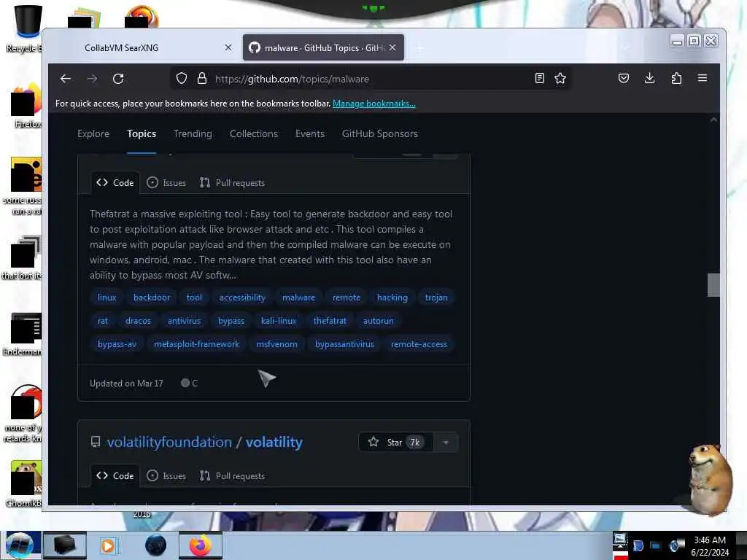
Task: Click the page vertical scrollbar thumb
Action: point(713,285)
